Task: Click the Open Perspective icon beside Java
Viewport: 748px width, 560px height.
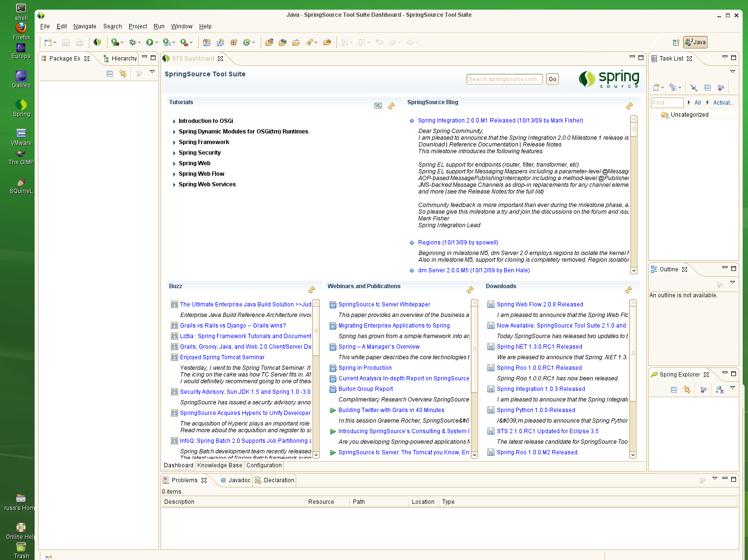Action: (676, 42)
